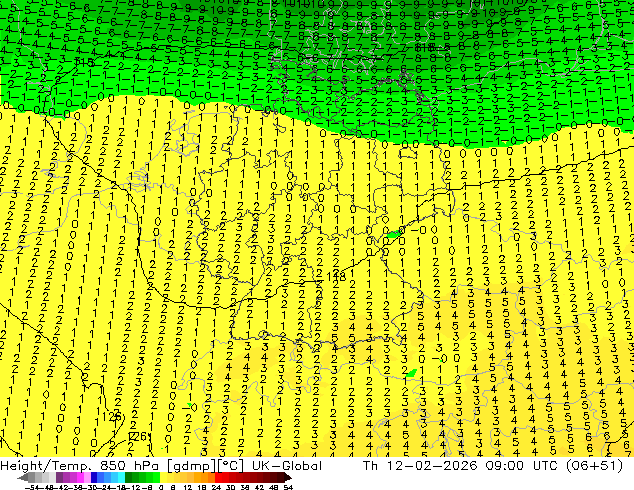Click the 'Height/Temp.' title text
Image resolution: width=634 pixels, height=490 pixels.
coord(46,466)
